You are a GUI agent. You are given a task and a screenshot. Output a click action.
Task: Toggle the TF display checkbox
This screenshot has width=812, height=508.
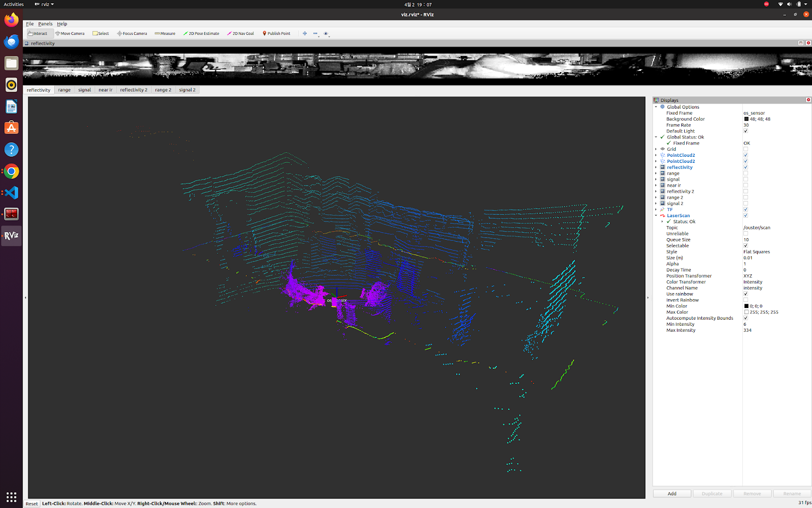click(x=746, y=209)
